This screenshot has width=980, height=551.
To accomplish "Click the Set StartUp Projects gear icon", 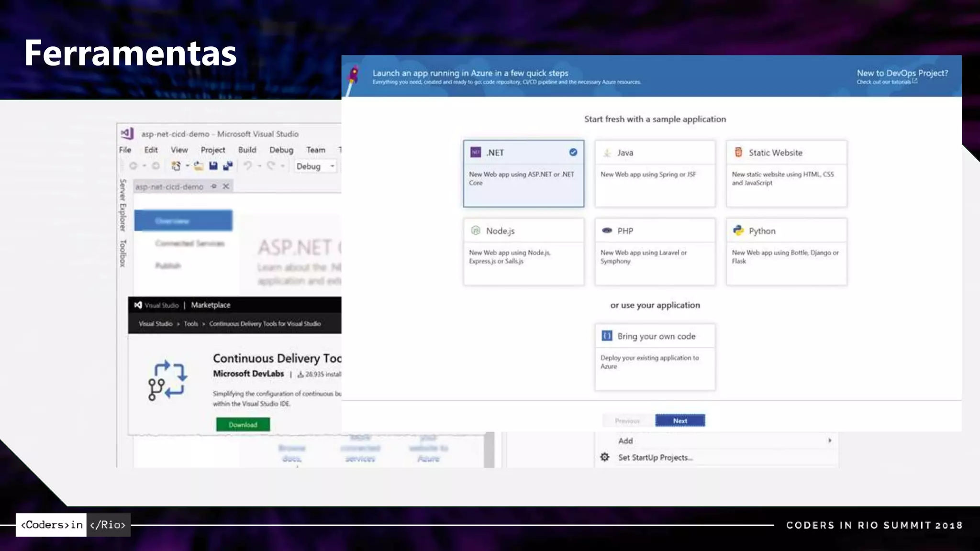I will coord(605,457).
